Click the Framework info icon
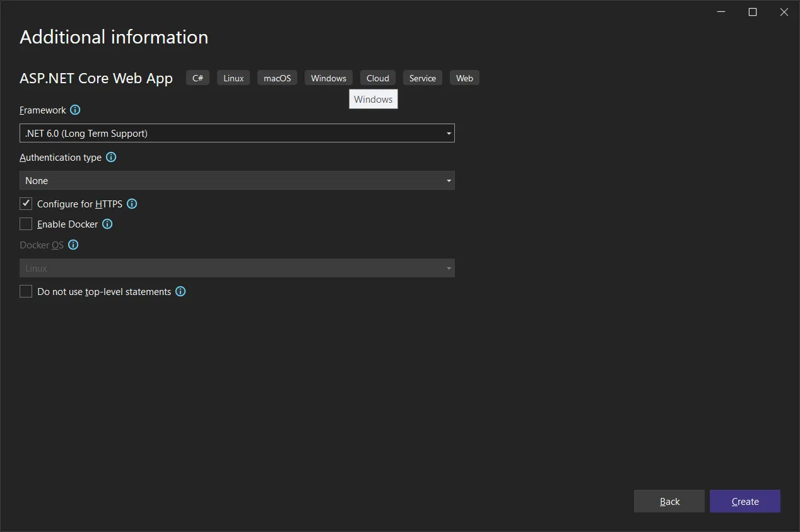The image size is (800, 532). [75, 110]
